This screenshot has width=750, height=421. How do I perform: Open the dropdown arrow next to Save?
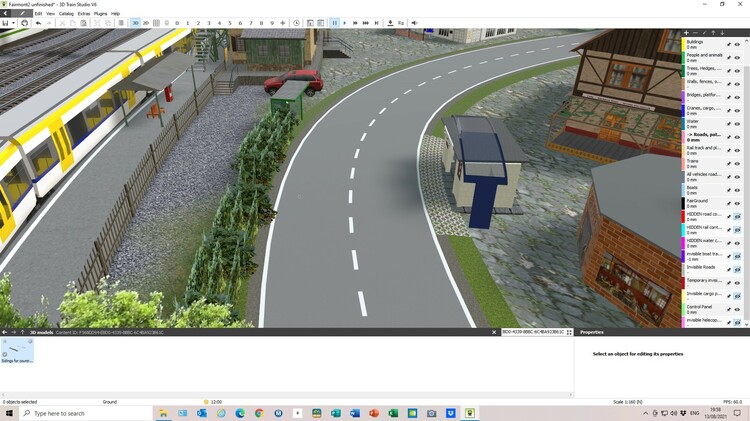(x=13, y=23)
